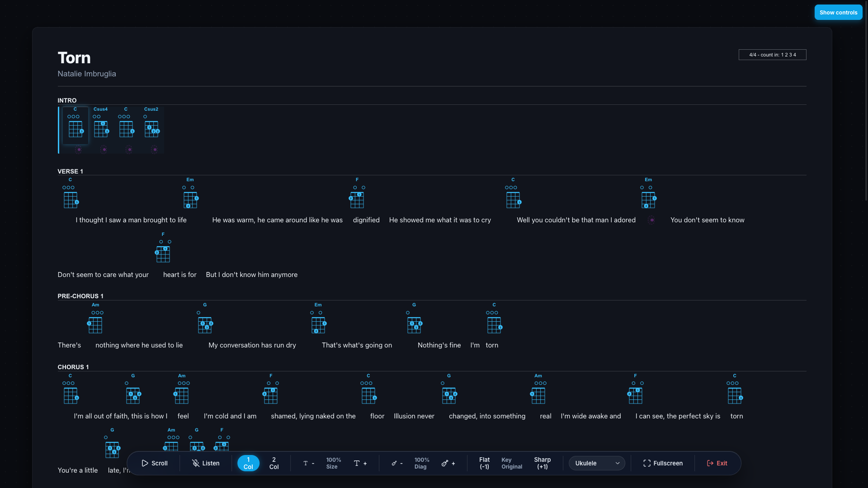Click the 100% Diag readout

pos(422,463)
